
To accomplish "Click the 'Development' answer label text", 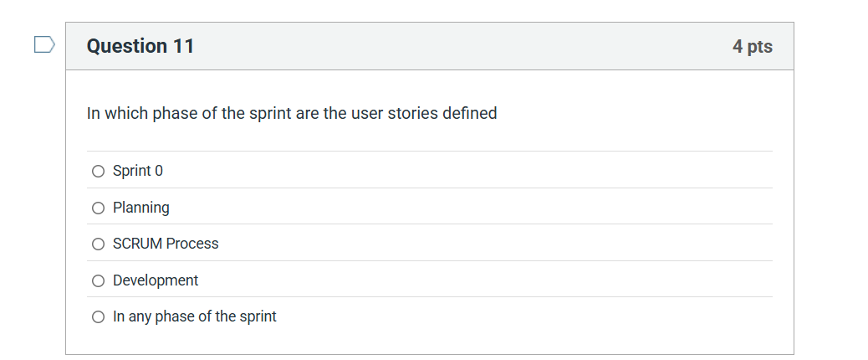I will (156, 280).
